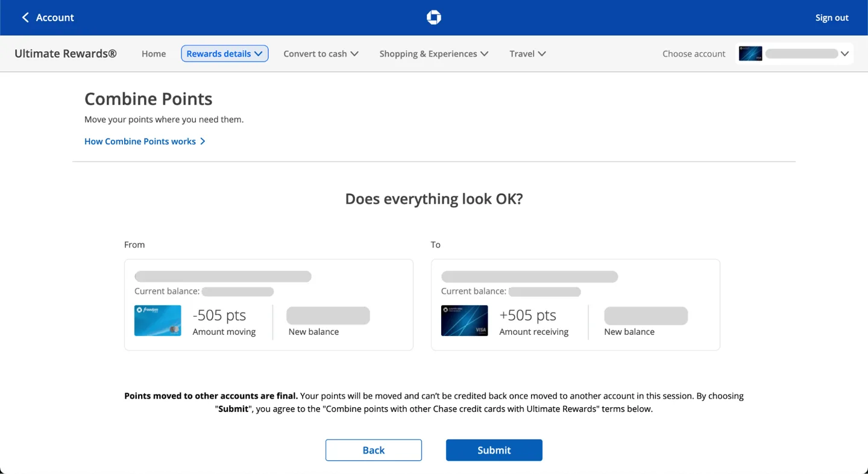Image resolution: width=868 pixels, height=474 pixels.
Task: Click the Ultimate Rewards title
Action: 66,54
